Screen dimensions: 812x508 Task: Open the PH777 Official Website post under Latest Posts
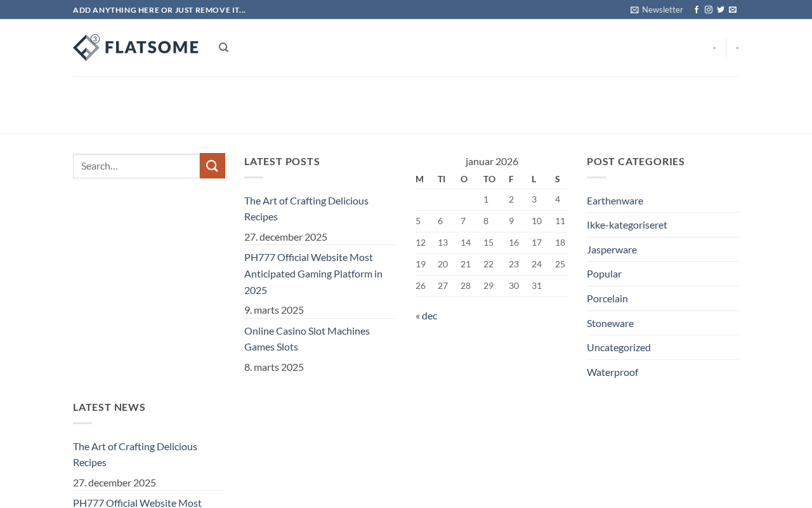(x=313, y=274)
